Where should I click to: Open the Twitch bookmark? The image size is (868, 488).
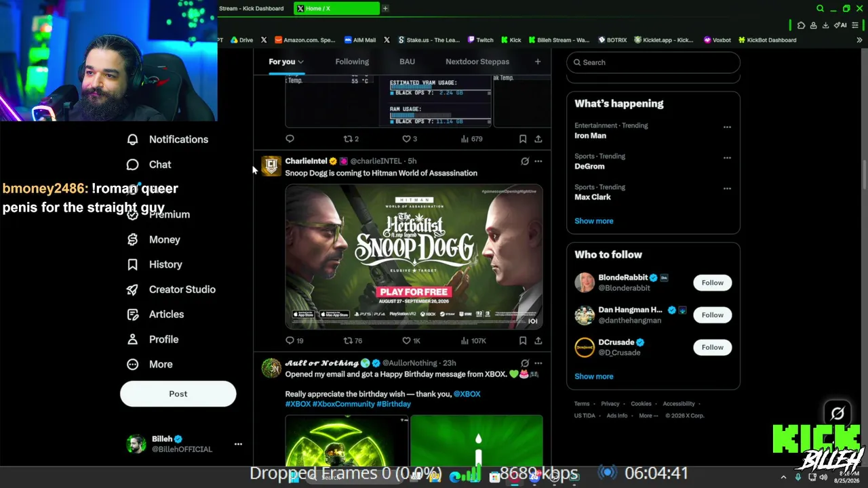coord(480,40)
